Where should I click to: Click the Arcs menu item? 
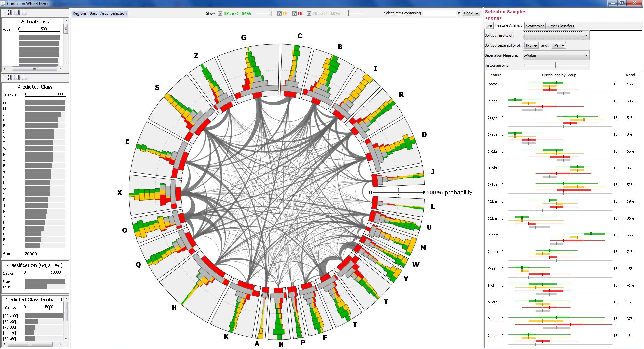(x=104, y=13)
